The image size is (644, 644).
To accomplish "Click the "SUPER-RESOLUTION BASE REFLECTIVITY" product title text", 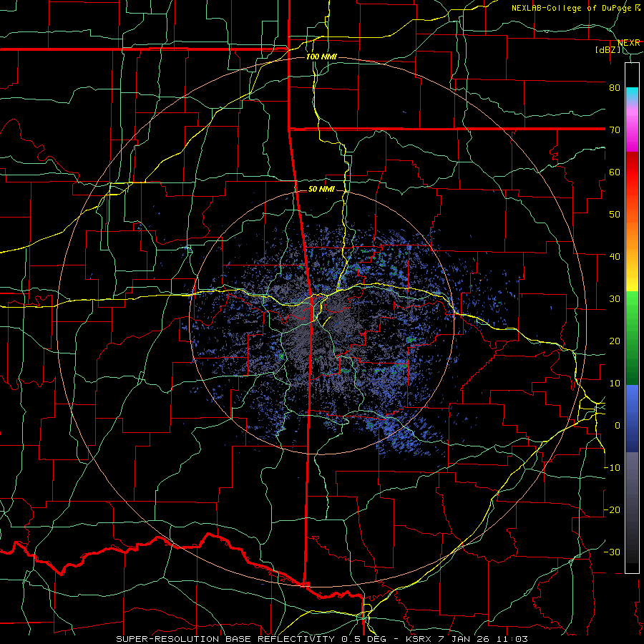I will 225,639.
